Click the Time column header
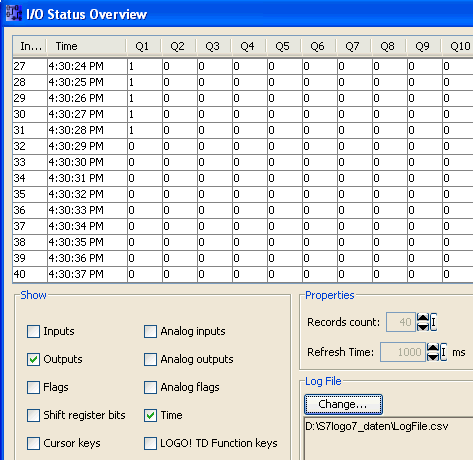This screenshot has width=473, height=460. pyautogui.click(x=86, y=46)
